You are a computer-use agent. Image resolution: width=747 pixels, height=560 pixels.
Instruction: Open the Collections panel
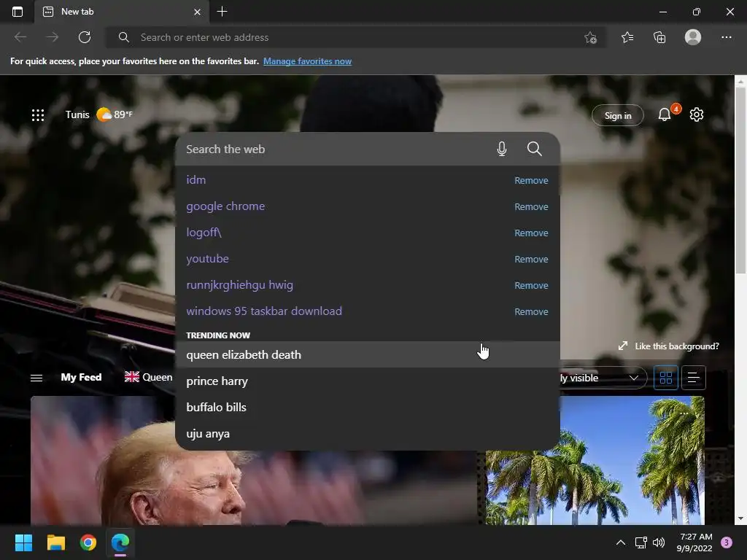click(659, 37)
